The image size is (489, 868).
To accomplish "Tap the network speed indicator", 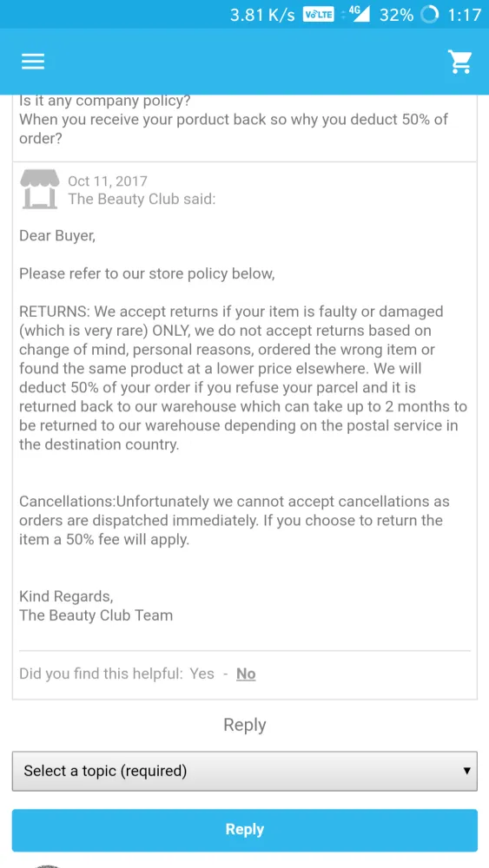I will [x=262, y=15].
